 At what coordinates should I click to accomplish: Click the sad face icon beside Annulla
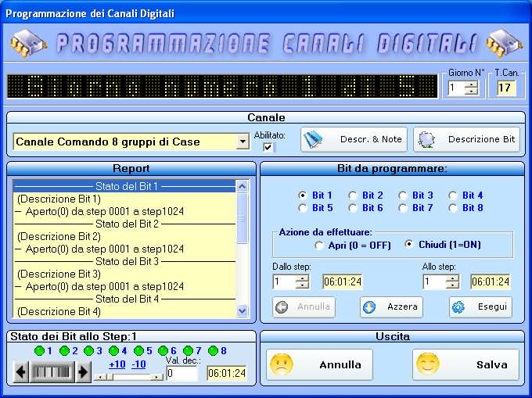282,365
